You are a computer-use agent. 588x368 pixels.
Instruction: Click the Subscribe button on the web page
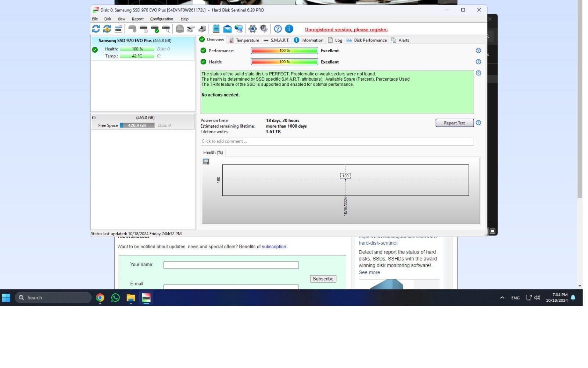pyautogui.click(x=323, y=279)
